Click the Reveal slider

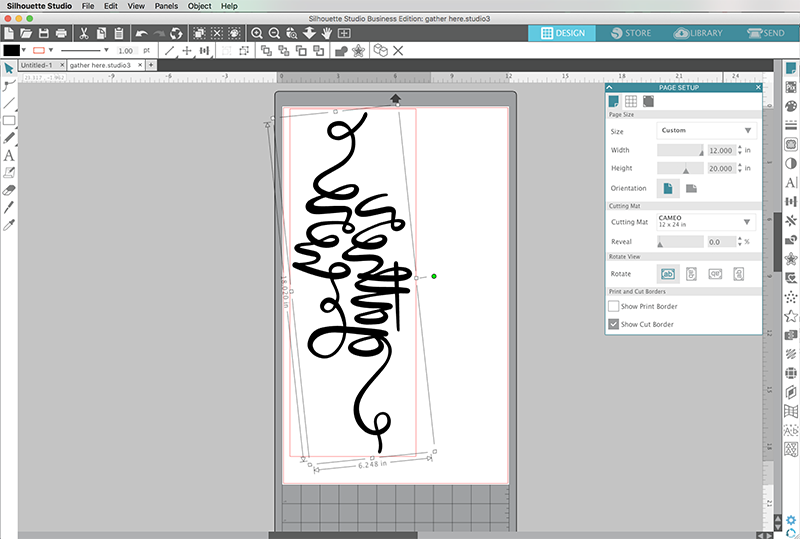680,241
